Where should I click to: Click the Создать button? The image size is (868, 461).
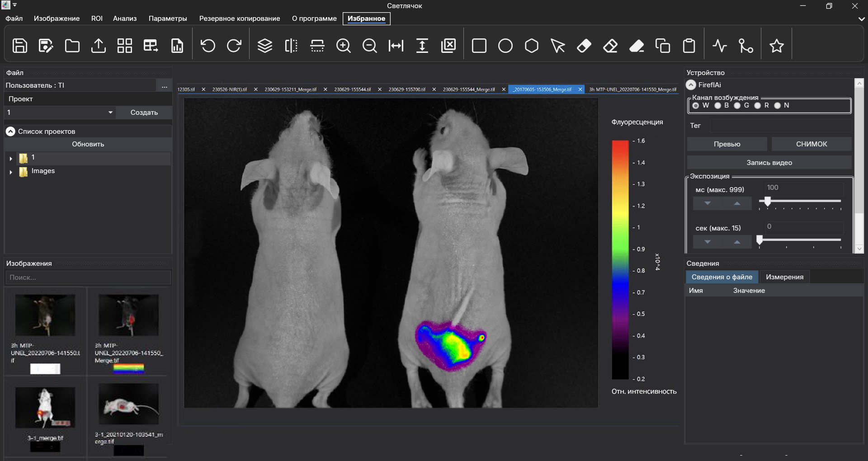tap(144, 113)
